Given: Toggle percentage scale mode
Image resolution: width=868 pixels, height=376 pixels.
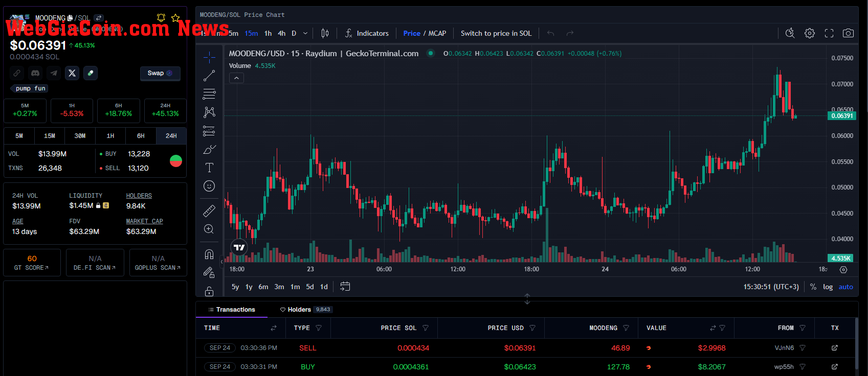Looking at the screenshot, I should tap(813, 287).
